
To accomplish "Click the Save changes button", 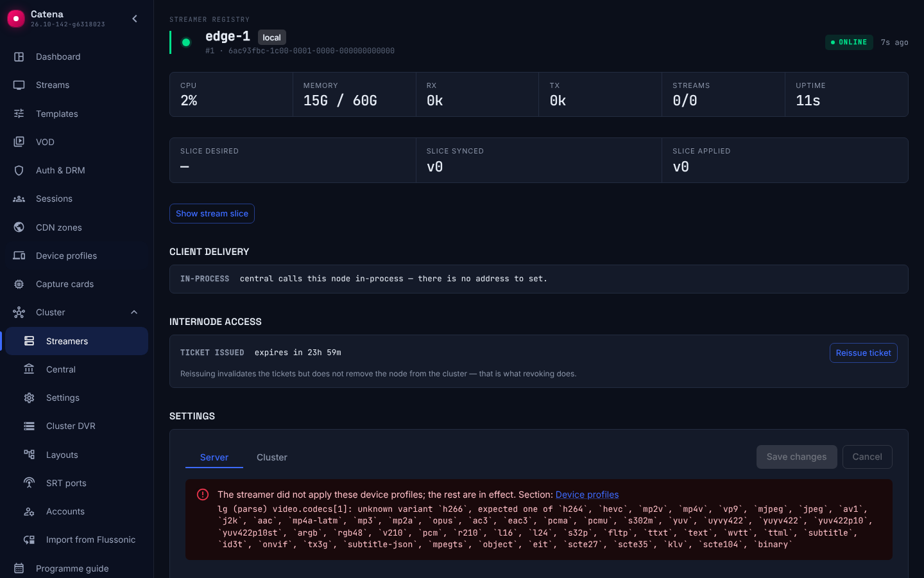I will 797,457.
